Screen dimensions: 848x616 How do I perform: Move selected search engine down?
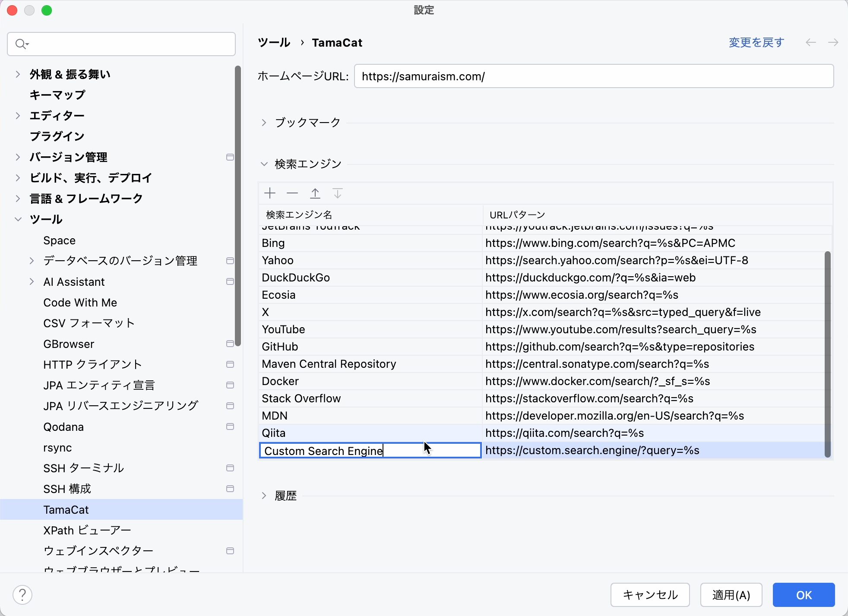click(x=338, y=193)
